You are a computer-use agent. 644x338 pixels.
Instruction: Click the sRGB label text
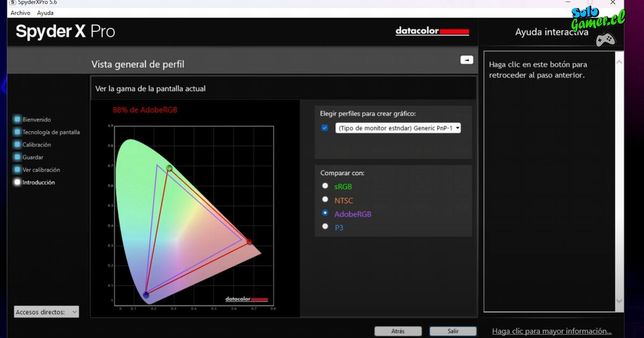(343, 186)
